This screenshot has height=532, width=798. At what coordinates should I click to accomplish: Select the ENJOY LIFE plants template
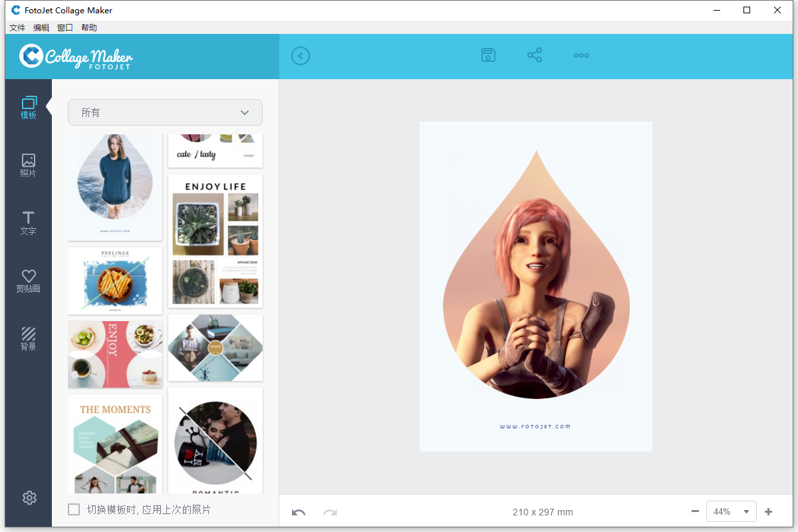215,241
